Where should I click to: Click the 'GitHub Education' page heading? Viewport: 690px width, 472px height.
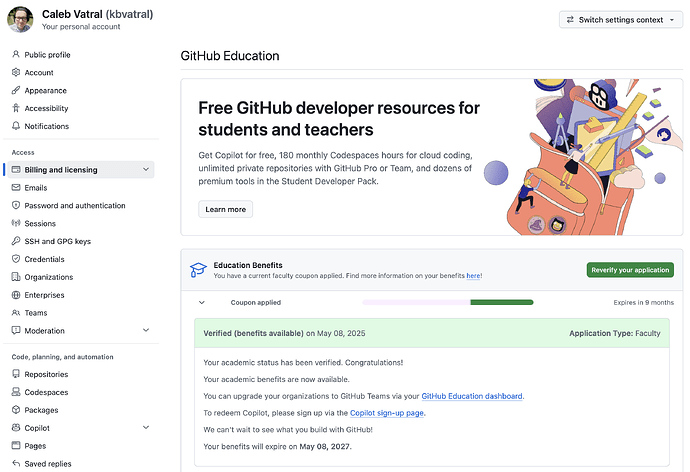tap(230, 56)
